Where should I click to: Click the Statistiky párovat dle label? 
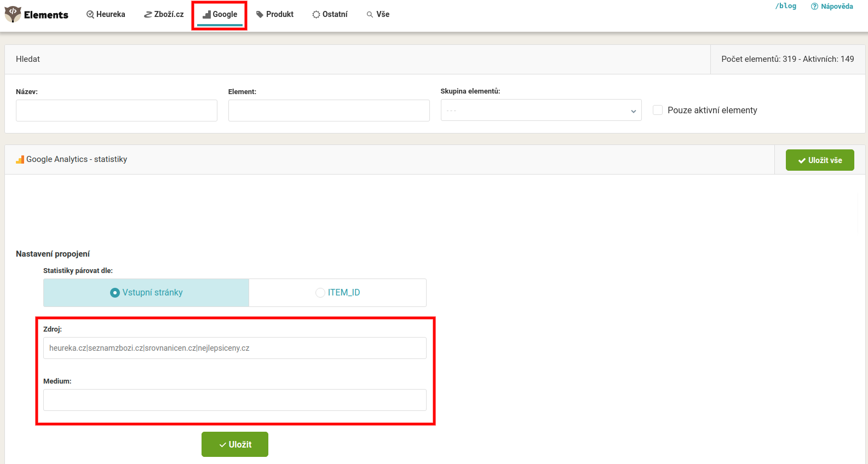coord(78,271)
